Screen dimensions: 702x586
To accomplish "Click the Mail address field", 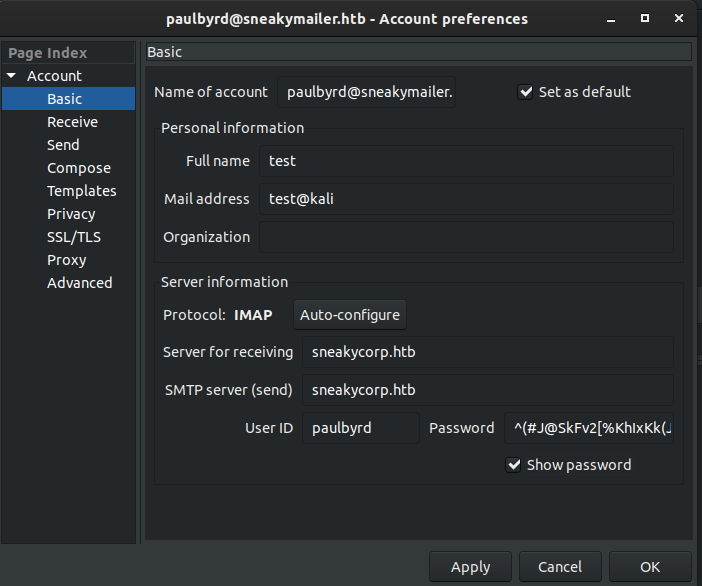I will coord(467,199).
